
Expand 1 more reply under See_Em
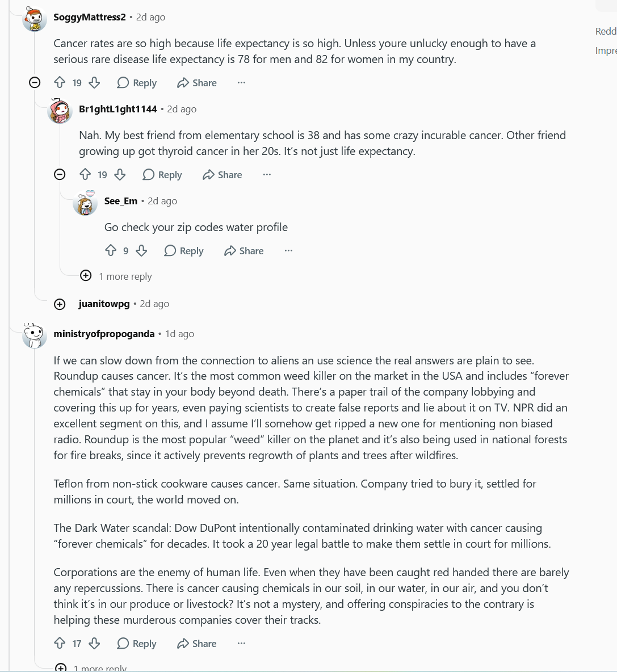point(116,276)
